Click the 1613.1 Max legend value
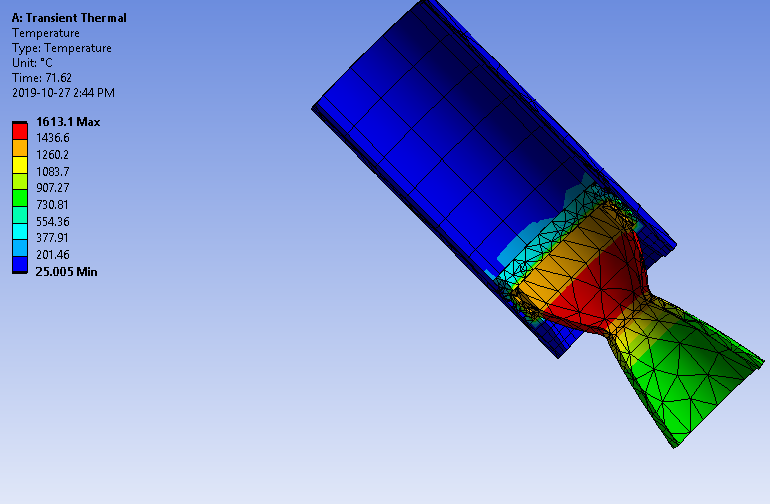Screen dimensions: 770x504 [x=68, y=122]
